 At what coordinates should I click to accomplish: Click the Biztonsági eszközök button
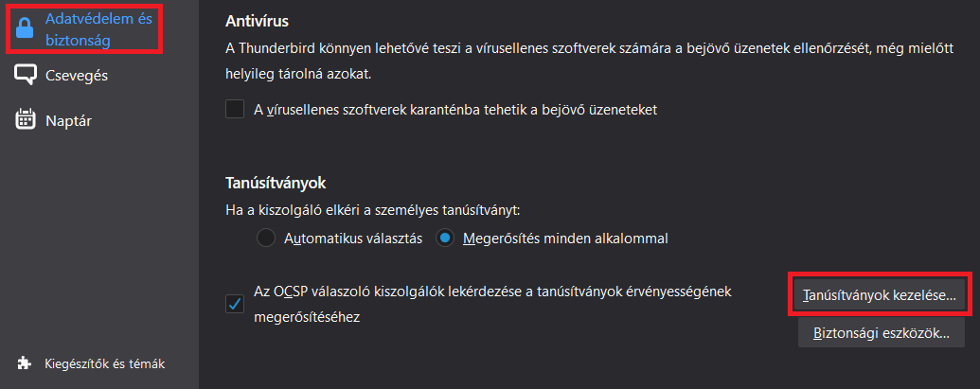(881, 333)
